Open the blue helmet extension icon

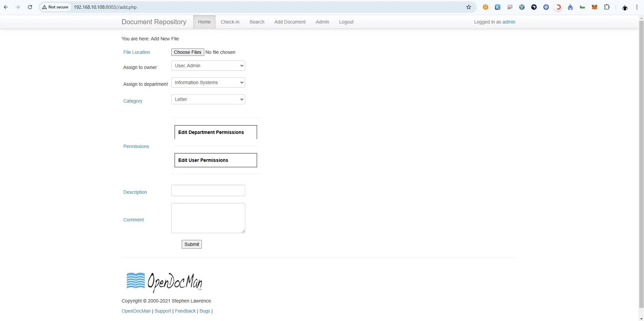570,7
